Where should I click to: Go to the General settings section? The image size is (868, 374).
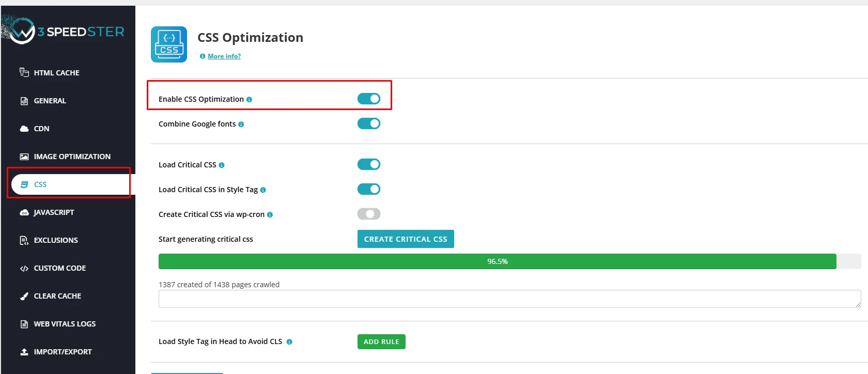50,101
